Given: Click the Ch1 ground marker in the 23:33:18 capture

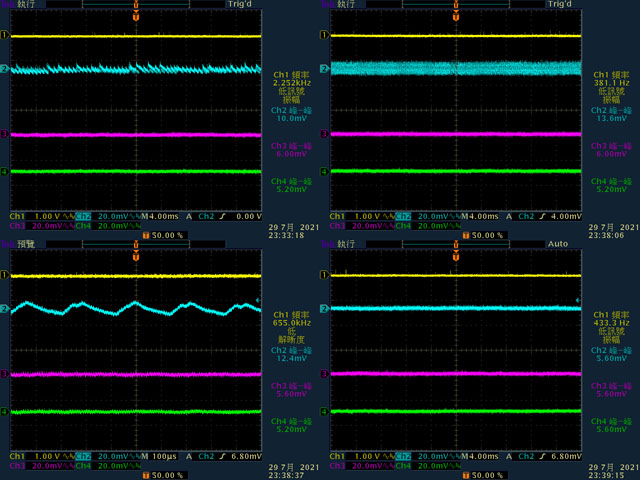Looking at the screenshot, I should (x=4, y=35).
